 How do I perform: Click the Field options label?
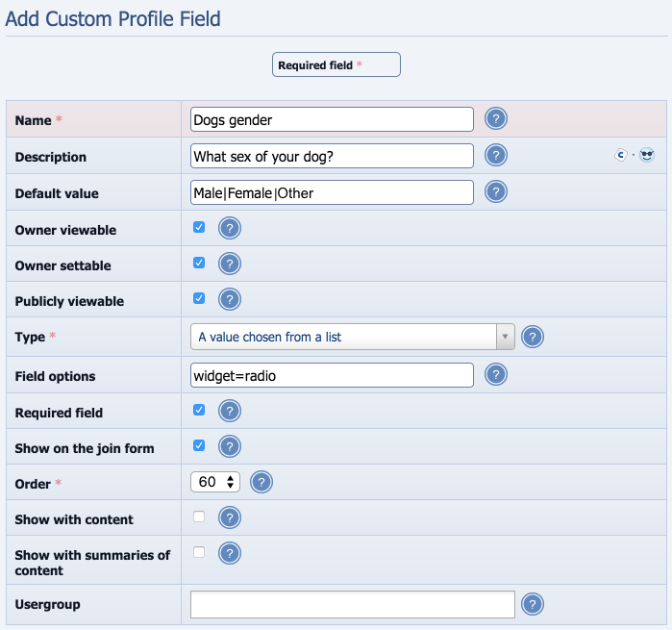pyautogui.click(x=56, y=376)
